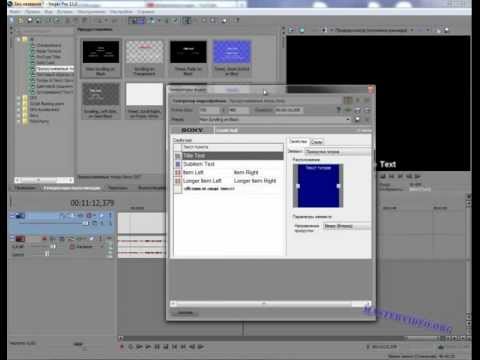Select the blue Timed Zoom preset thumbnail
Image resolution: width=480 pixels, height=360 pixels.
(232, 52)
